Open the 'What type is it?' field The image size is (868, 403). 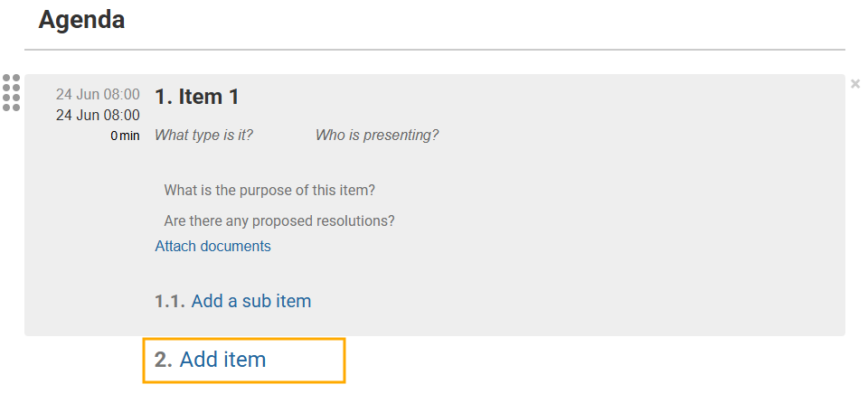point(203,136)
